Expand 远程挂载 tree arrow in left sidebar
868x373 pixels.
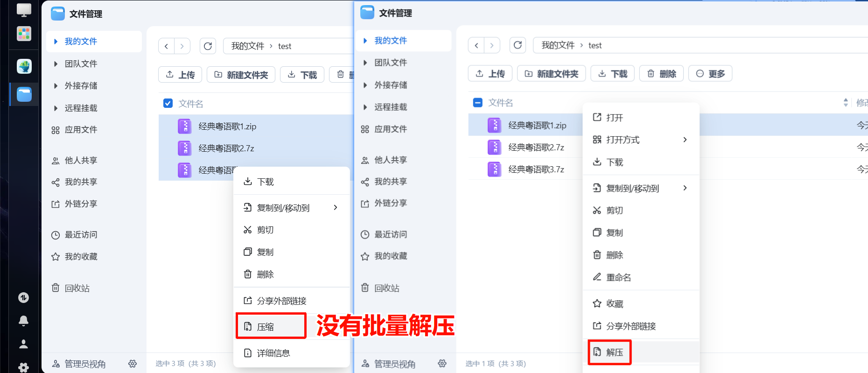pyautogui.click(x=56, y=108)
